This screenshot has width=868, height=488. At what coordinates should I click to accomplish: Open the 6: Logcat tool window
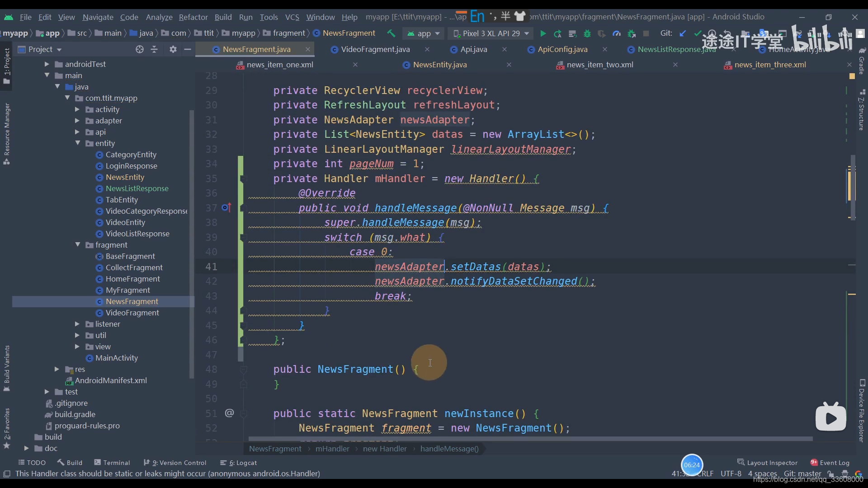tap(238, 463)
